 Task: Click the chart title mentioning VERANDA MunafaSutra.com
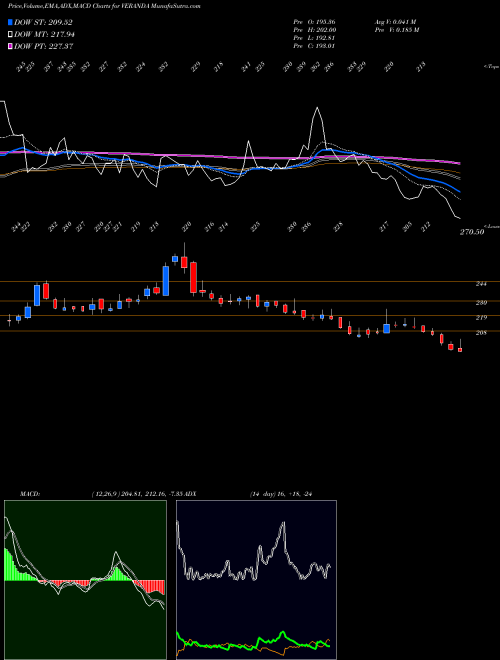click(x=104, y=6)
